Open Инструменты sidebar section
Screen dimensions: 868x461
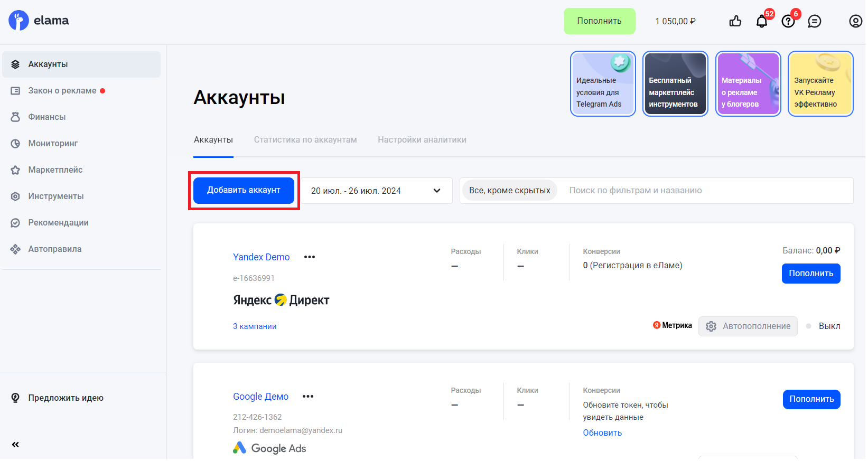coord(81,196)
